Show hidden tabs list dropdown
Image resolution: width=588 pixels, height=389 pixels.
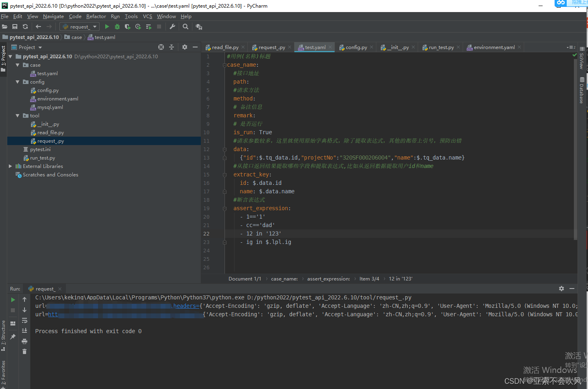point(571,47)
